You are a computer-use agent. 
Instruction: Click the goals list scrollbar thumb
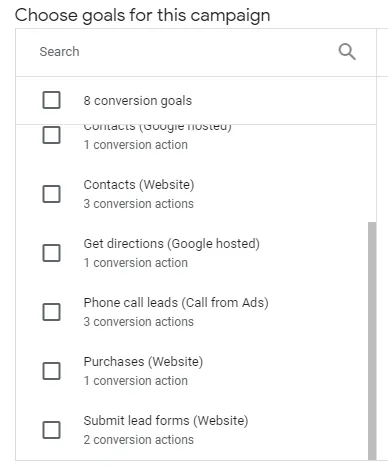[372, 341]
